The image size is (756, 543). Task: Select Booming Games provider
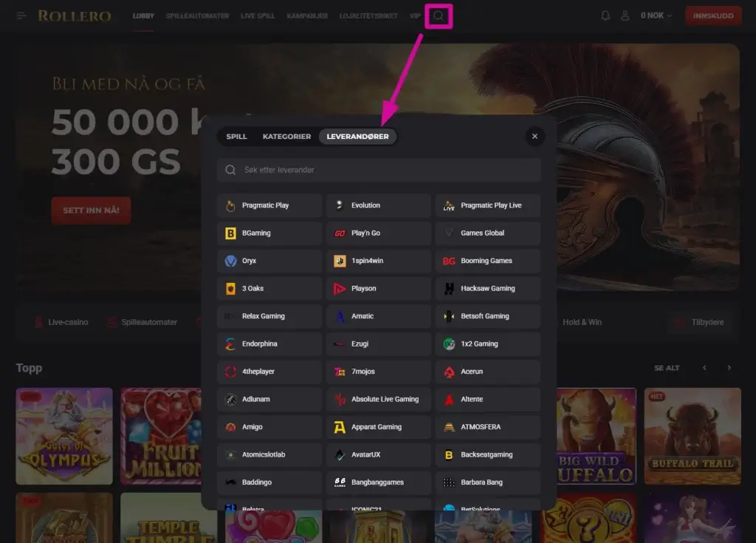[x=488, y=261]
